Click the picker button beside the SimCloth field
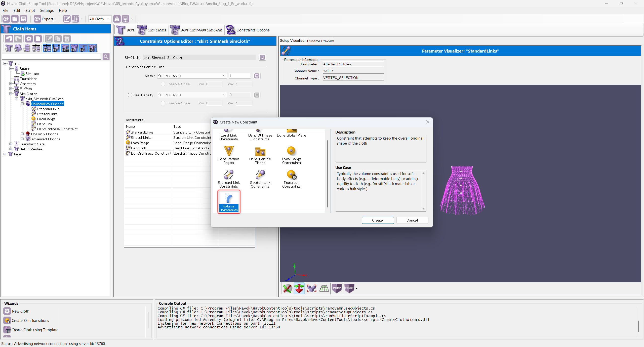 tap(262, 57)
